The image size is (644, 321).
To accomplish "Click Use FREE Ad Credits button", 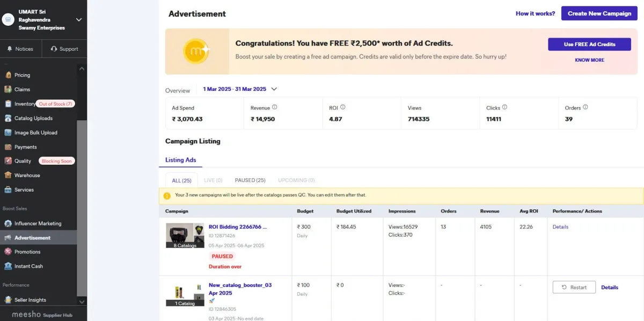I will point(589,44).
